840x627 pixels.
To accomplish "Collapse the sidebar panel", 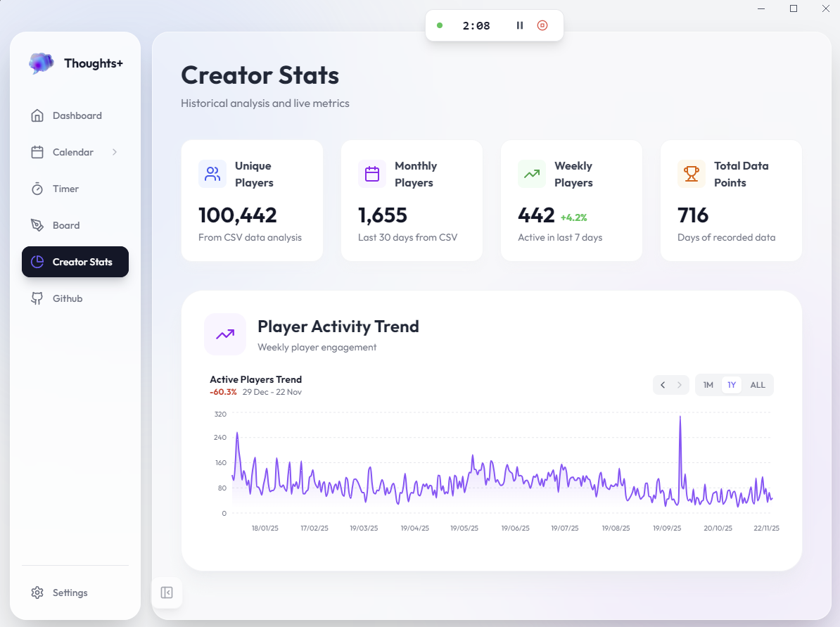I will pos(167,593).
